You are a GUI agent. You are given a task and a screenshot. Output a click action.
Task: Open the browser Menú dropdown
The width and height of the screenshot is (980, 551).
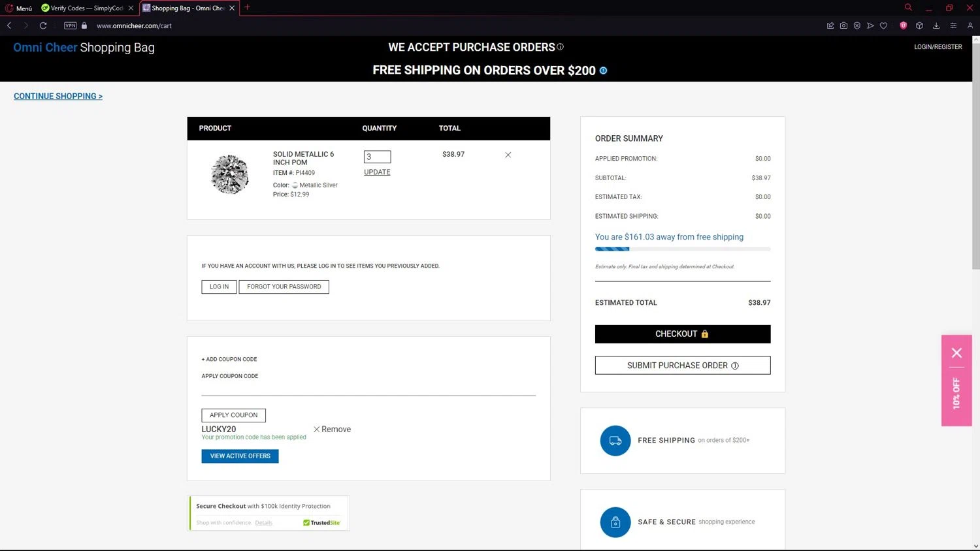pos(19,8)
